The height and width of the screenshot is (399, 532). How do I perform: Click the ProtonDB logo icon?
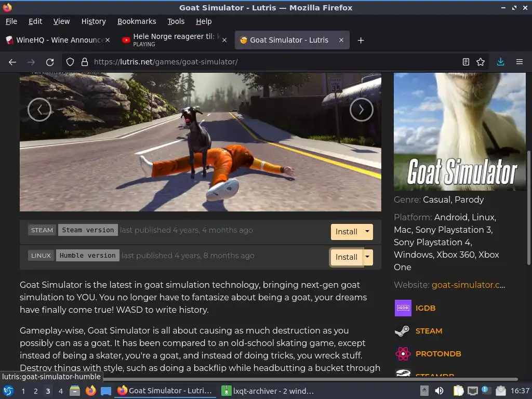[403, 354]
